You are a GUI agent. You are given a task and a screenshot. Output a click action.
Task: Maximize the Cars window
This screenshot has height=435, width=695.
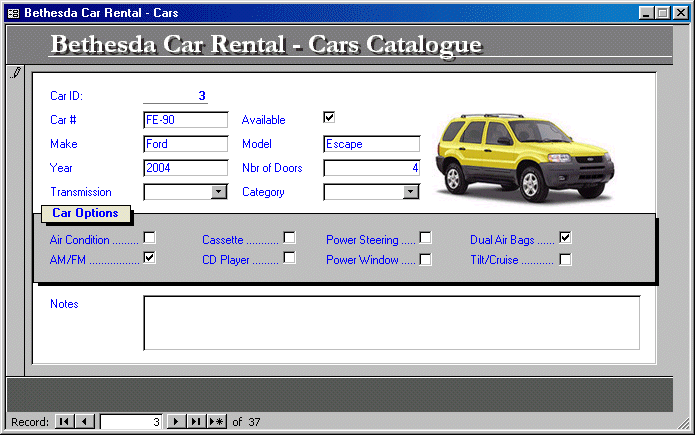pyautogui.click(x=663, y=13)
